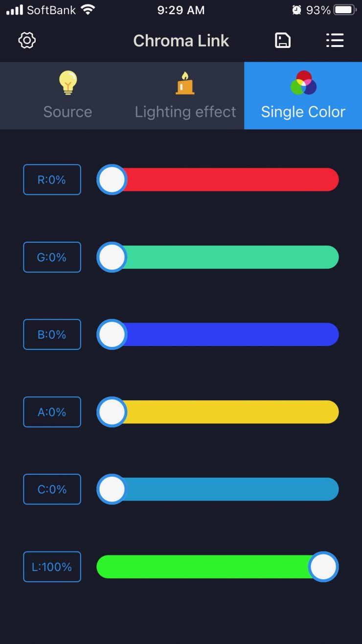This screenshot has height=644, width=362.
Task: Open the list menu icon
Action: 335,40
